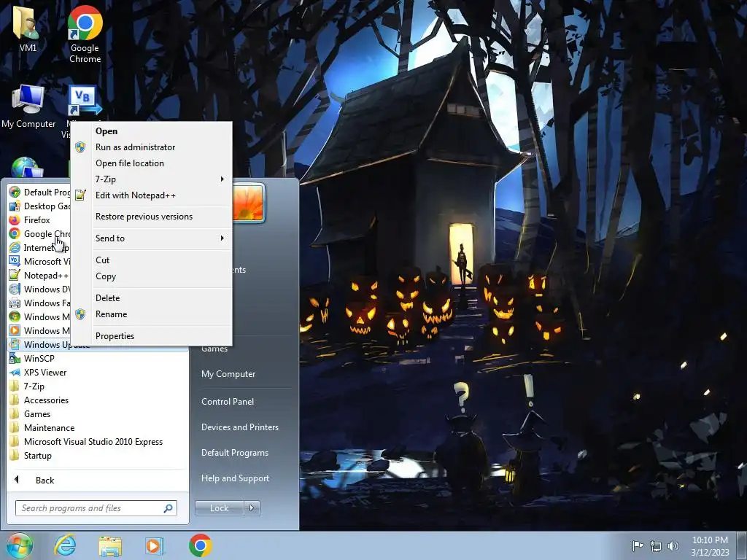This screenshot has width=747, height=560.
Task: Open Devices and Printers from Start menu
Action: [x=239, y=427]
